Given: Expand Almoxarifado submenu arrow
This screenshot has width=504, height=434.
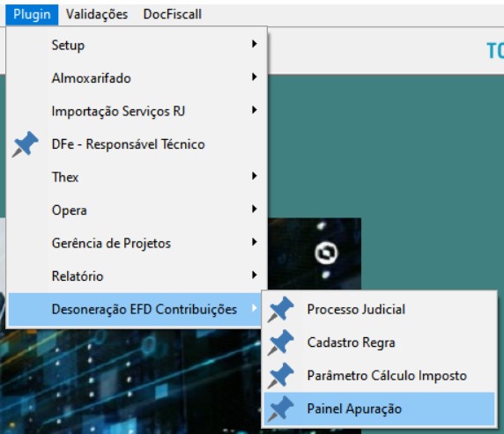Looking at the screenshot, I should 255,77.
